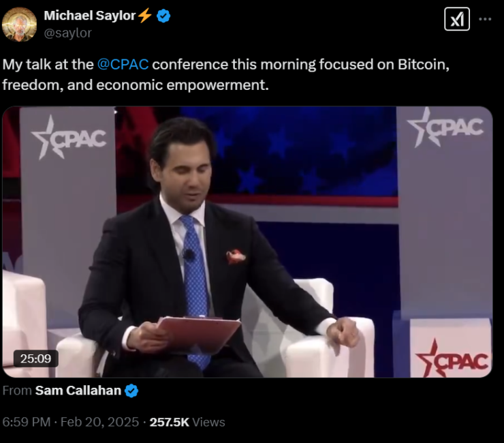The width and height of the screenshot is (504, 443).
Task: Click the lightning bolt emoji beside the name
Action: tap(145, 16)
